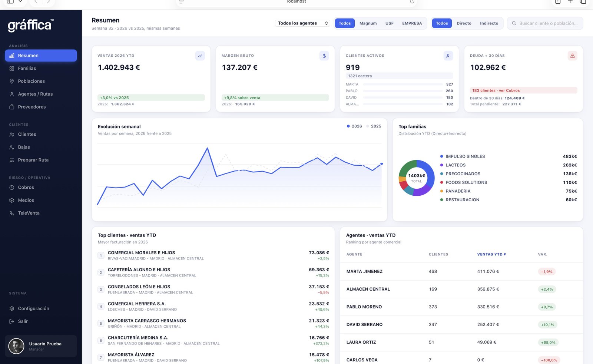Click the 2026 line endpoint marker on chart
This screenshot has height=364, width=593.
tap(382, 163)
